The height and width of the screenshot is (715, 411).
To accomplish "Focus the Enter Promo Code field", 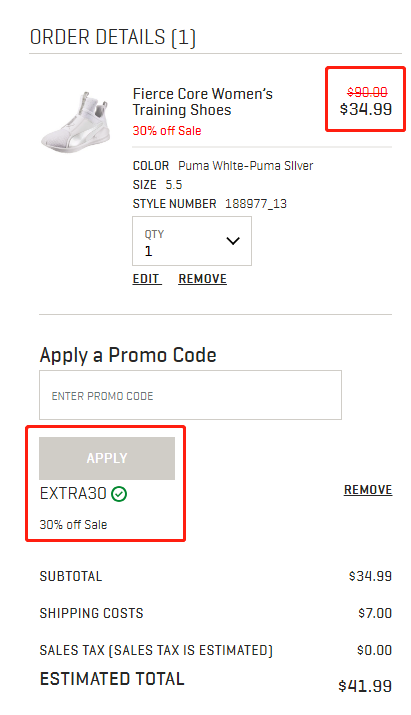I will pyautogui.click(x=190, y=395).
